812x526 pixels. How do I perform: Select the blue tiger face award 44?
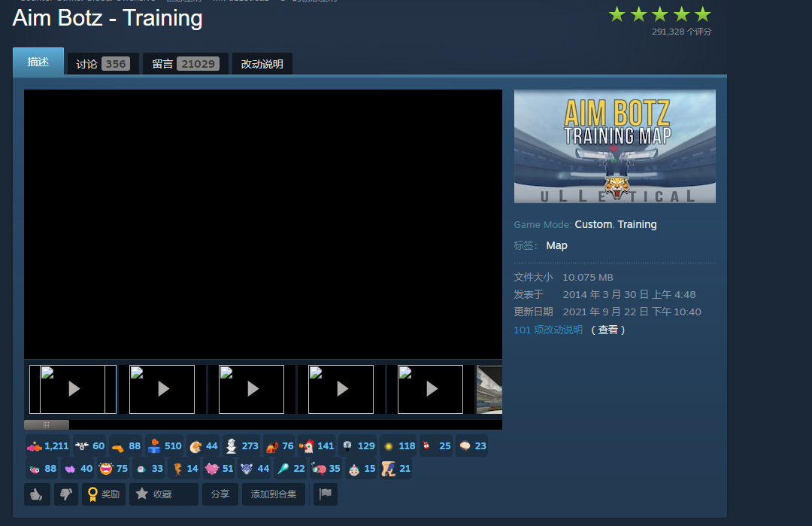pos(256,469)
